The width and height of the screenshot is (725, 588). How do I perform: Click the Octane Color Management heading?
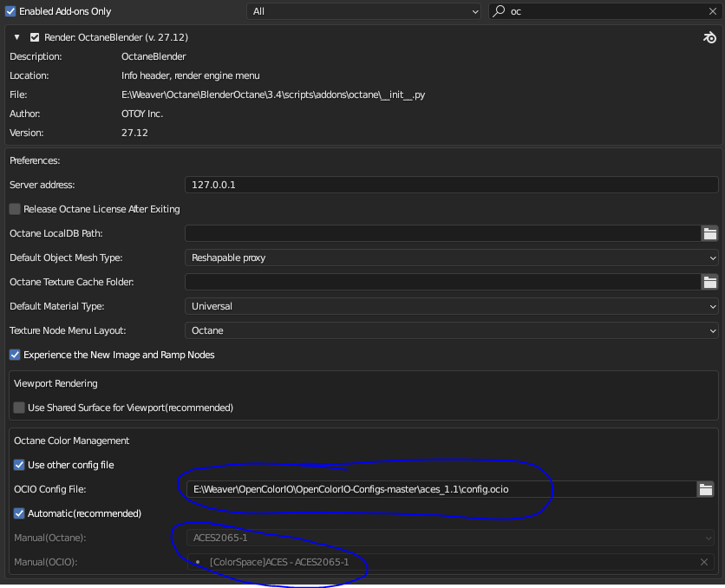click(72, 441)
